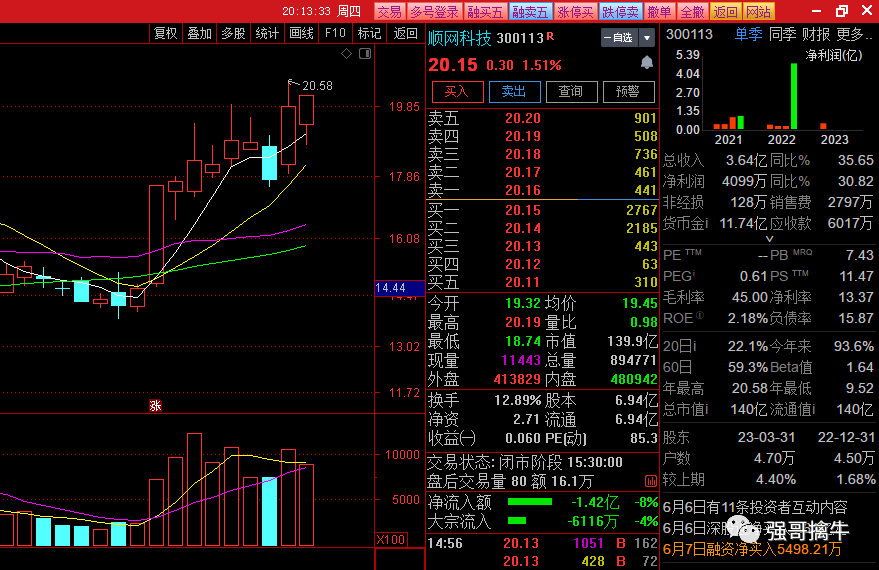This screenshot has height=570, width=879.
Task: Open the dropdown arrow next to 自选
Action: (x=647, y=38)
